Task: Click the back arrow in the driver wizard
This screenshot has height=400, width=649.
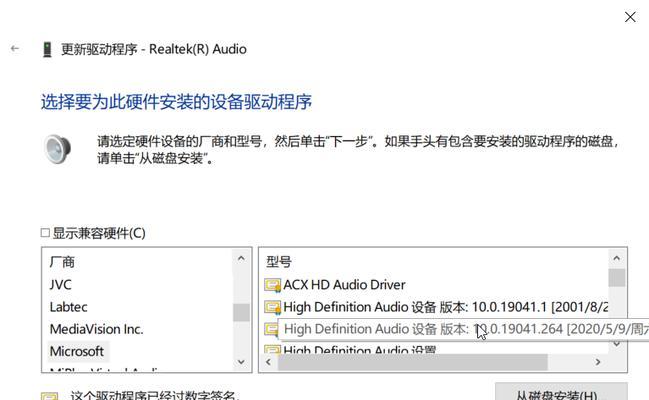Action: click(15, 49)
